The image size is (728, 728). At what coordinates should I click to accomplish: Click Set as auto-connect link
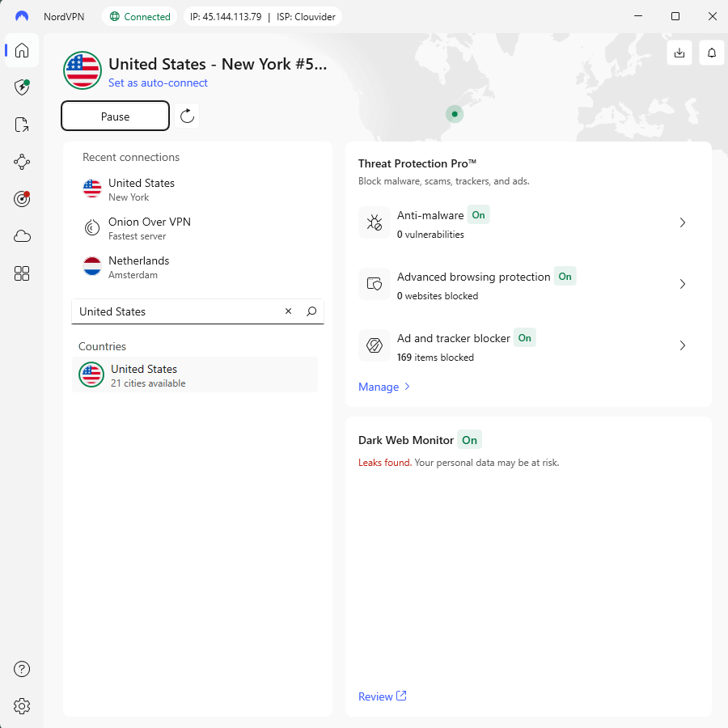[x=158, y=83]
